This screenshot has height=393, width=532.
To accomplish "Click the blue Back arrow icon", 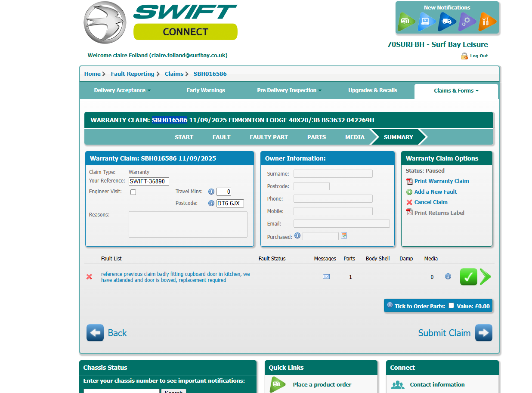I will [x=95, y=333].
